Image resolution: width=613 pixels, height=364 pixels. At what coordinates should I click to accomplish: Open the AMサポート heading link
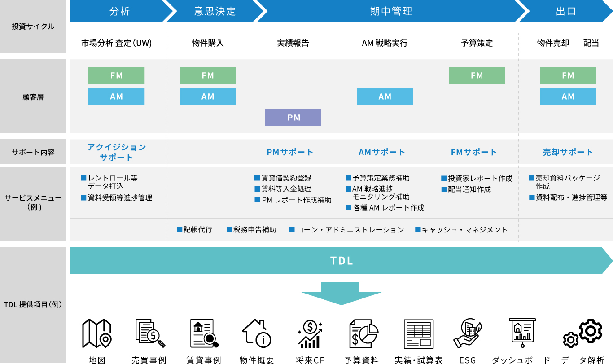point(382,152)
